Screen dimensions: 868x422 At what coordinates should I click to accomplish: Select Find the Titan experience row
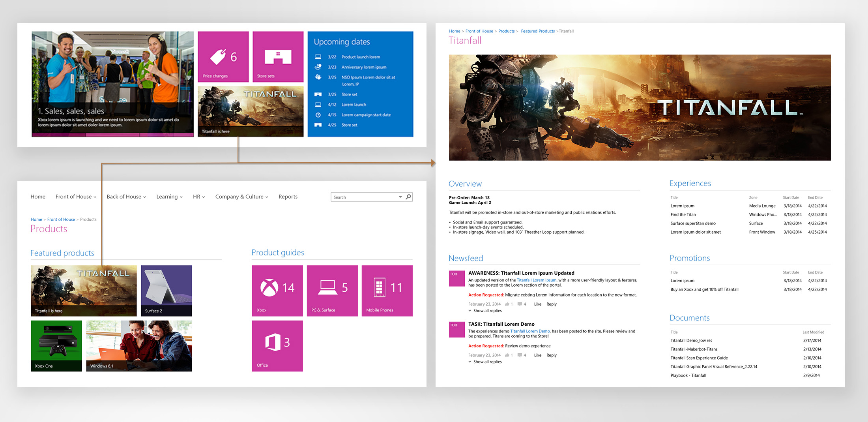(748, 215)
